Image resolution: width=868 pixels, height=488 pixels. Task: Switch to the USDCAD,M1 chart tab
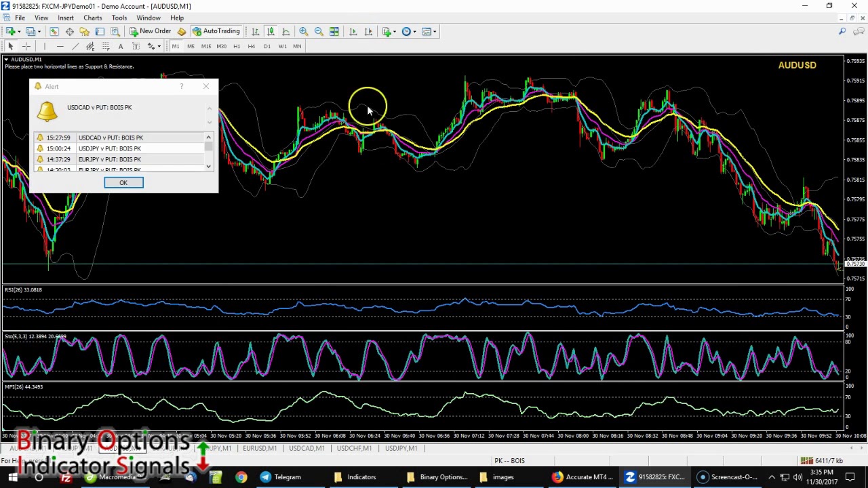point(307,448)
